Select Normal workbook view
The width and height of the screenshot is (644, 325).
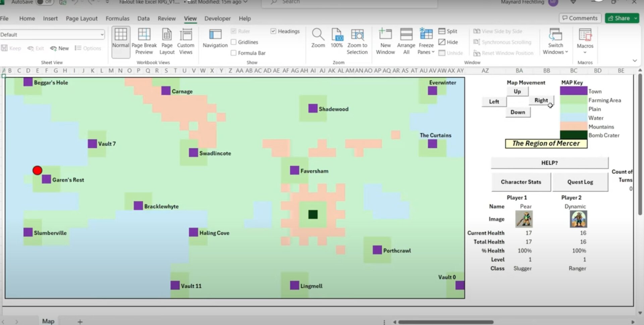click(x=121, y=41)
